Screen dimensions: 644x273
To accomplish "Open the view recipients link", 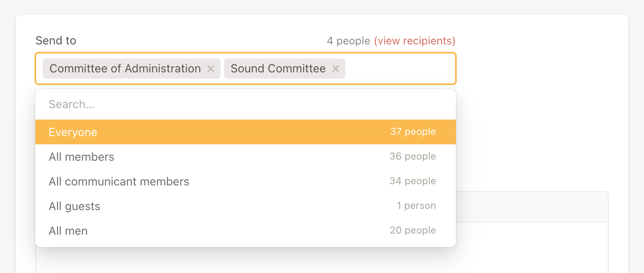I will click(414, 41).
